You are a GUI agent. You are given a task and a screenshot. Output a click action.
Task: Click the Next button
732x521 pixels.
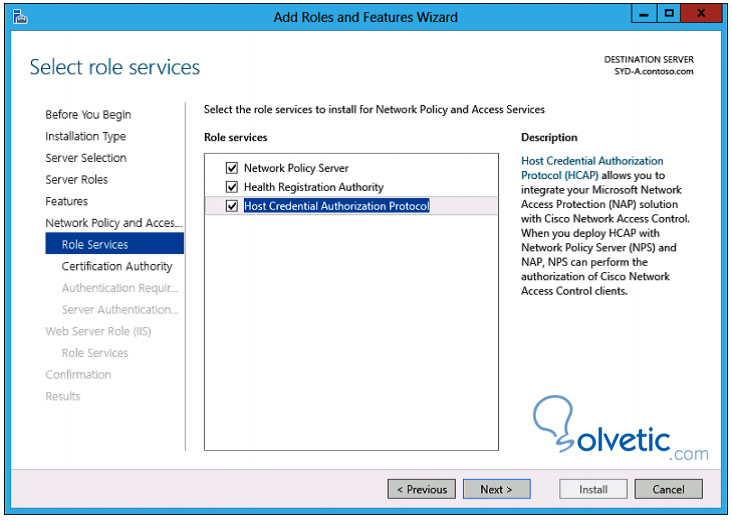(x=497, y=489)
